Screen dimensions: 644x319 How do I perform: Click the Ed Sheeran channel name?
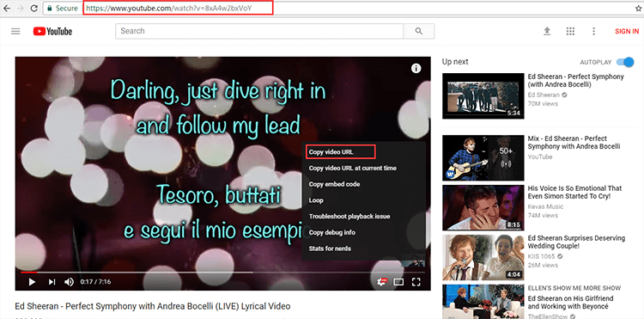point(543,95)
